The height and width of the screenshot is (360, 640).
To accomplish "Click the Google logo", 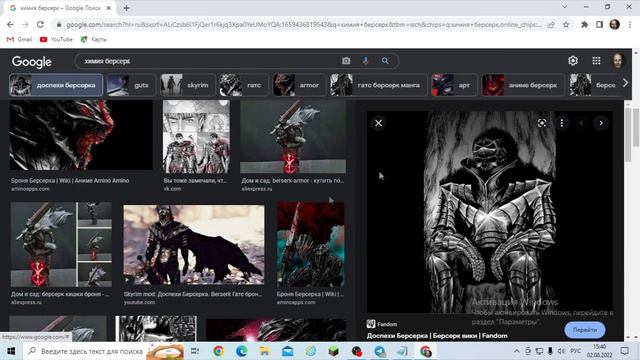I will pos(31,62).
